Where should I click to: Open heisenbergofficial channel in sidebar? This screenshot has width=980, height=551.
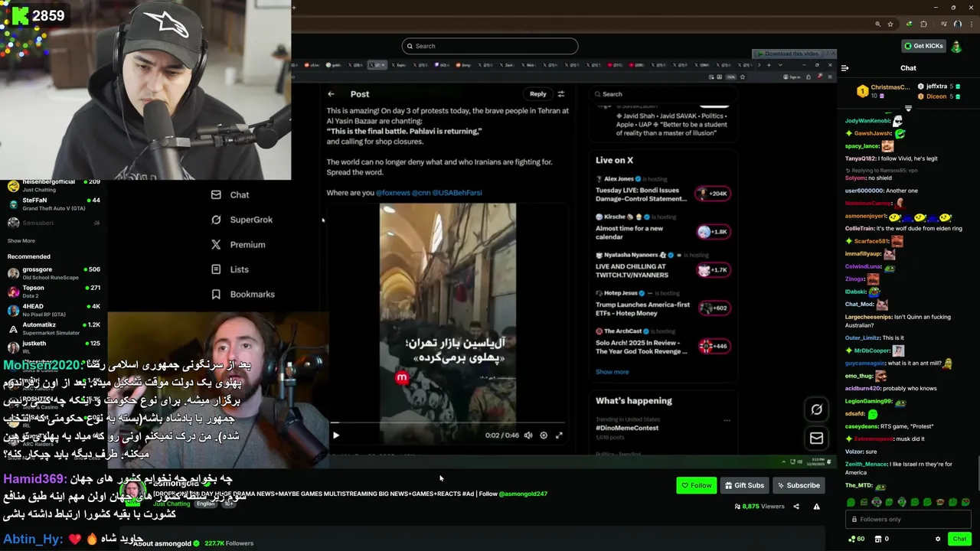54,185
